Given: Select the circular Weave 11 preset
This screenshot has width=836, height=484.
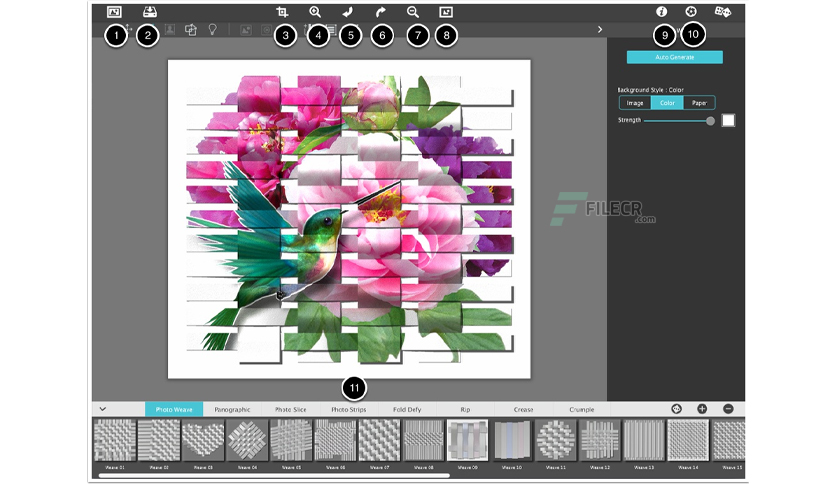Looking at the screenshot, I should click(x=556, y=440).
